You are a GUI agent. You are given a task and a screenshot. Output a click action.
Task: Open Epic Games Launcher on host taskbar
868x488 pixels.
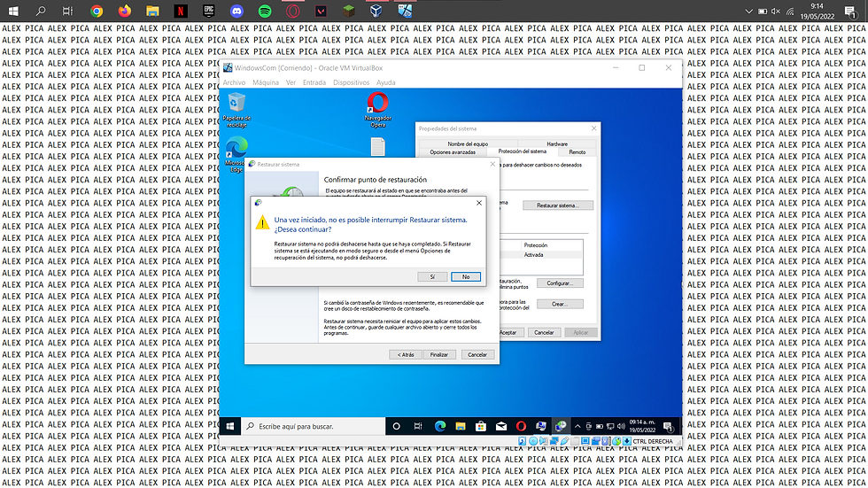209,11
